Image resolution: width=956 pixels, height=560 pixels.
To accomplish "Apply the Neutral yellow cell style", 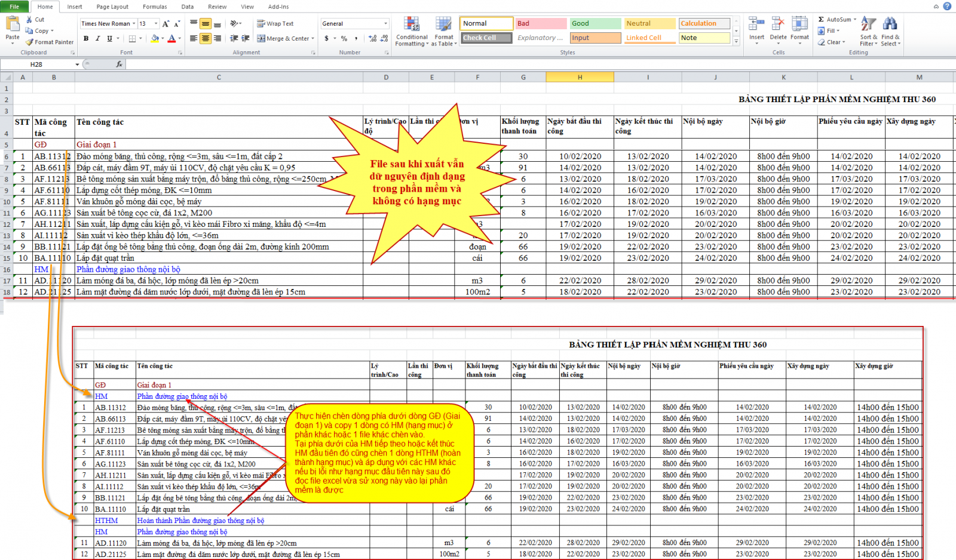I will coord(650,23).
